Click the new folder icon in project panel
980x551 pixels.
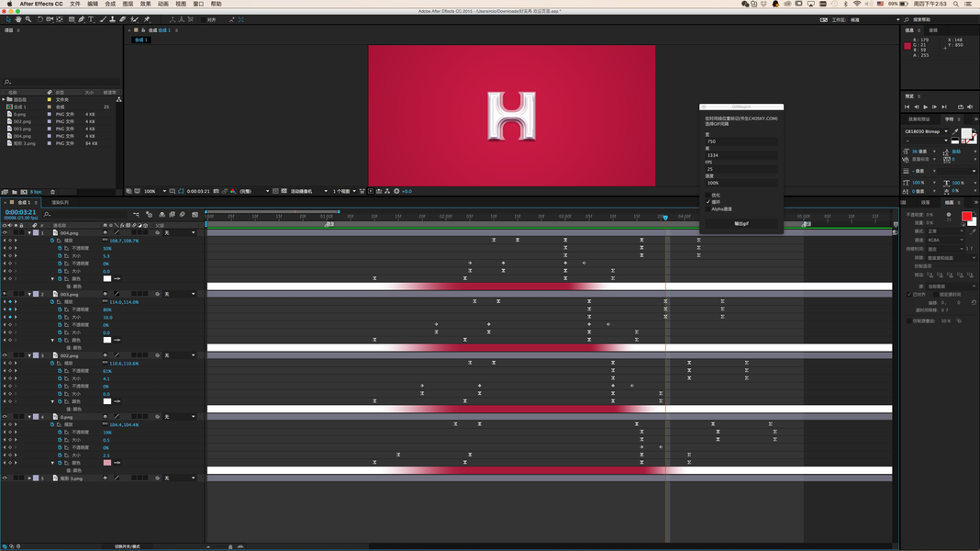point(15,192)
